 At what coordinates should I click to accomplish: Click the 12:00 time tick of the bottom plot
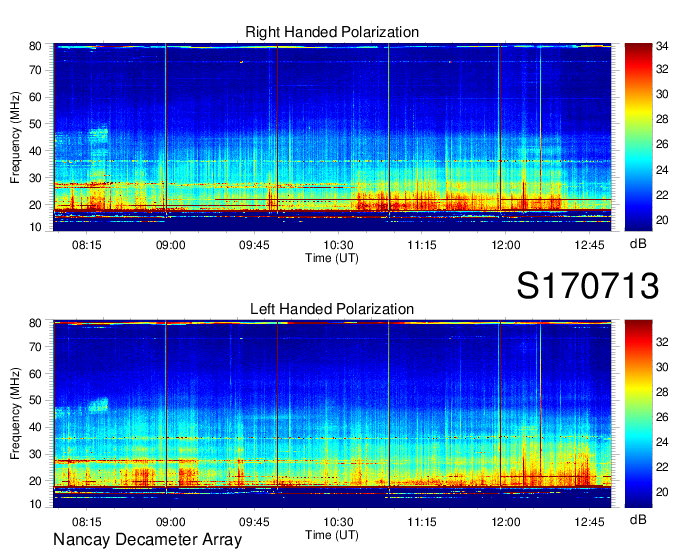[x=506, y=522]
